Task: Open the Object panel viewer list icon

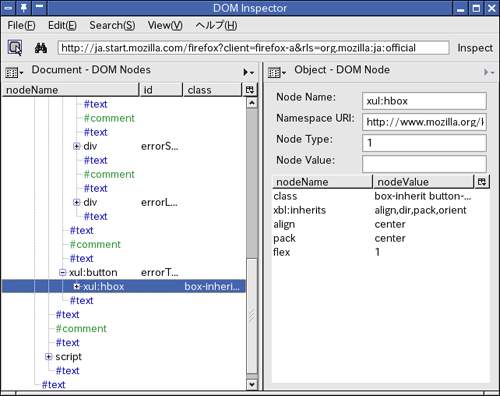Action: [x=277, y=72]
